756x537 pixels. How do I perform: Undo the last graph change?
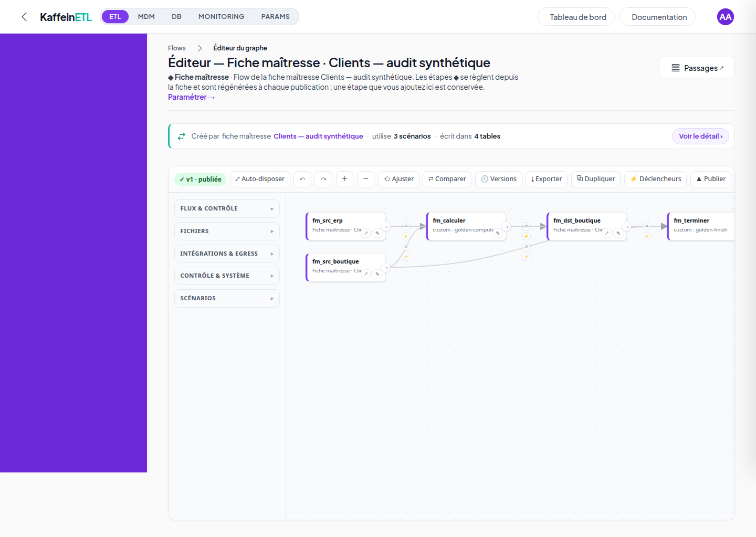[x=302, y=179]
